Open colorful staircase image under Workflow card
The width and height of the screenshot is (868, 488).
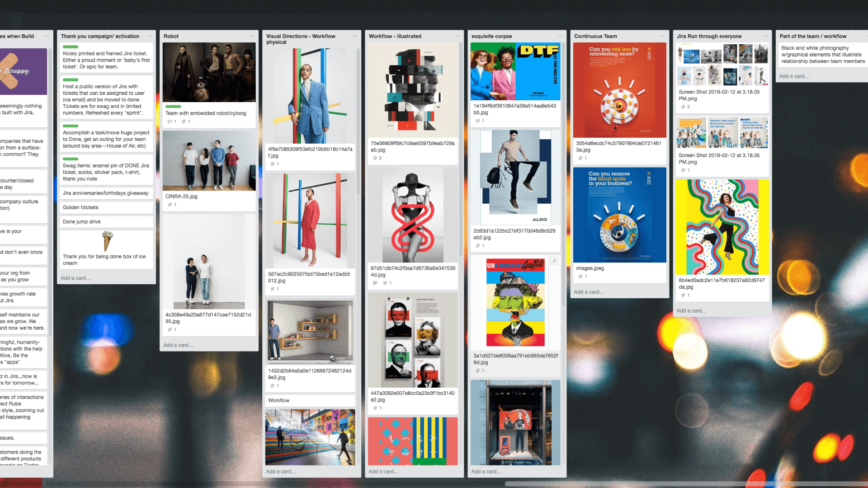pyautogui.click(x=310, y=437)
